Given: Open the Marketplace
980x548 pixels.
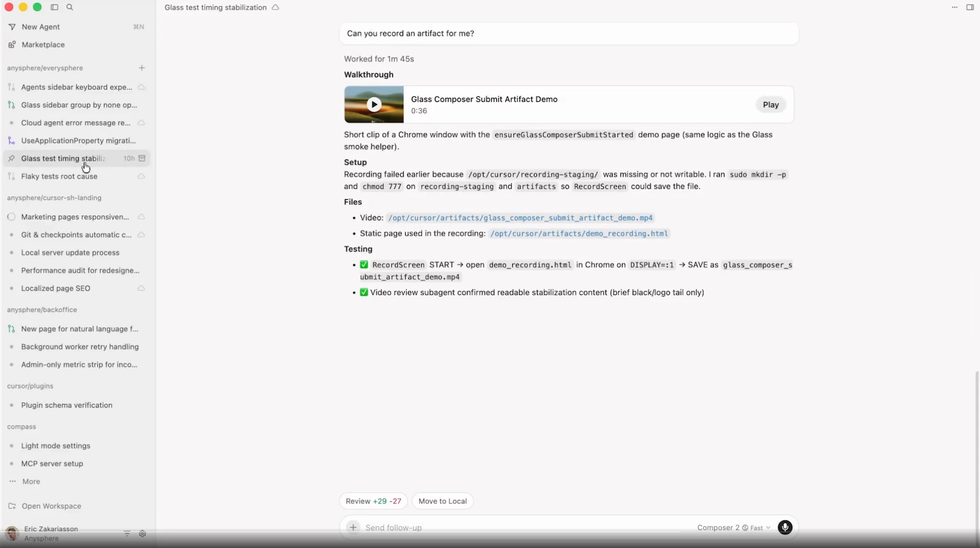Looking at the screenshot, I should click(x=43, y=45).
